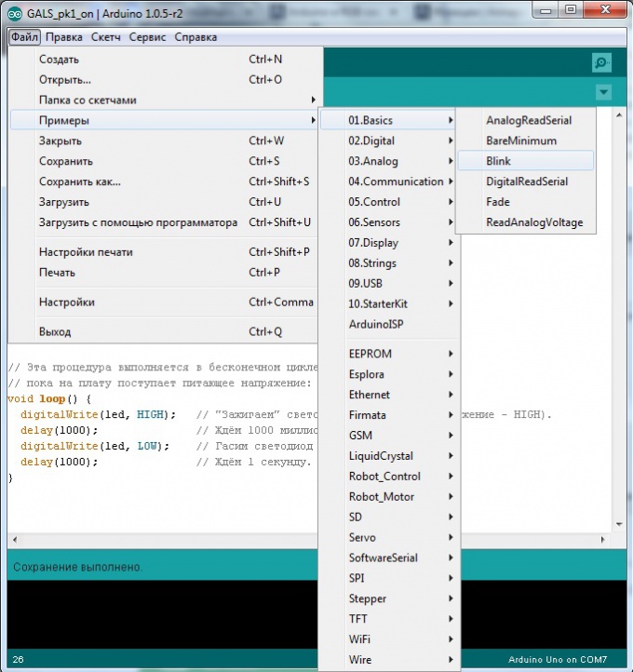Expand Firmata library examples
The height and width of the screenshot is (672, 633).
click(389, 415)
